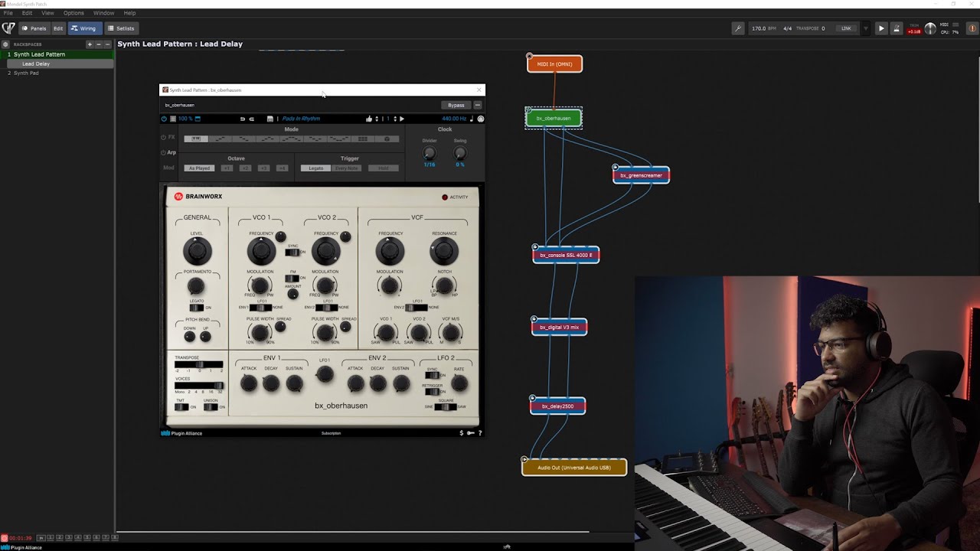Toggle the LFO 2 SYNC switch

[432, 375]
